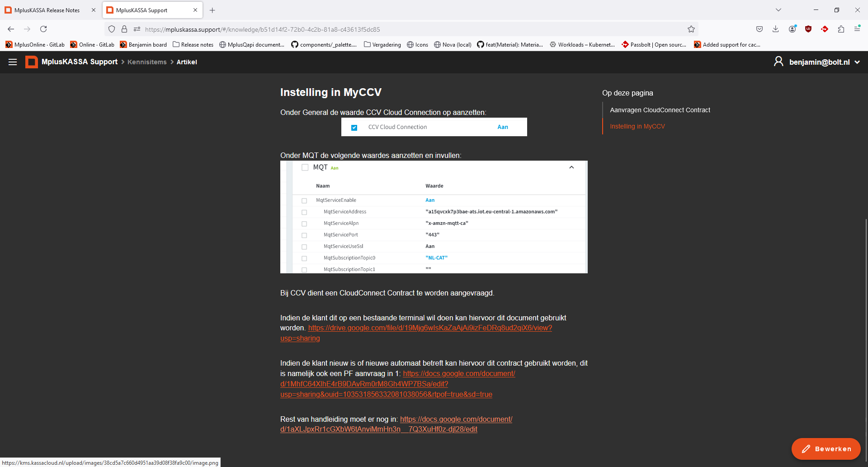
Task: Check the MqtServiceAlpn row checkbox
Action: (x=304, y=224)
